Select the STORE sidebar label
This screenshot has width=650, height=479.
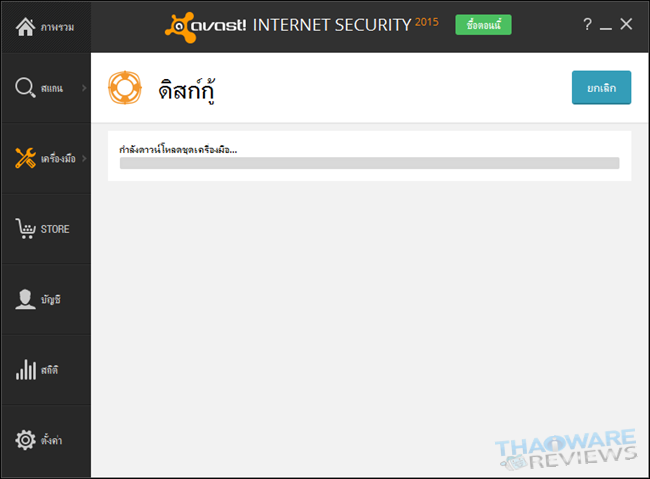tap(55, 229)
